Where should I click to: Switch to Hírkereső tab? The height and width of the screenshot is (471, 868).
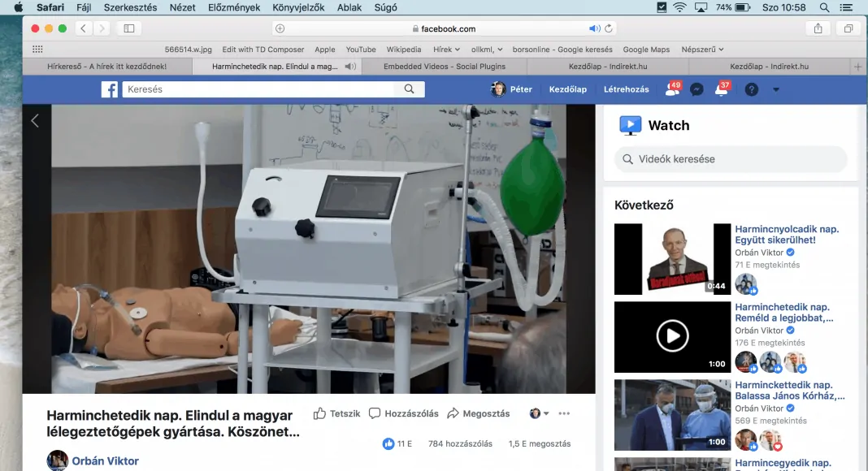(x=106, y=67)
